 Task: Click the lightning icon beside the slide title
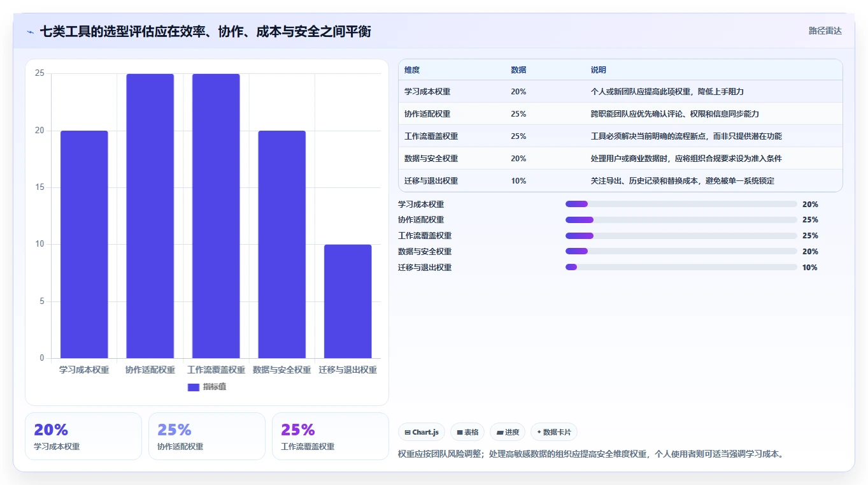tap(30, 32)
